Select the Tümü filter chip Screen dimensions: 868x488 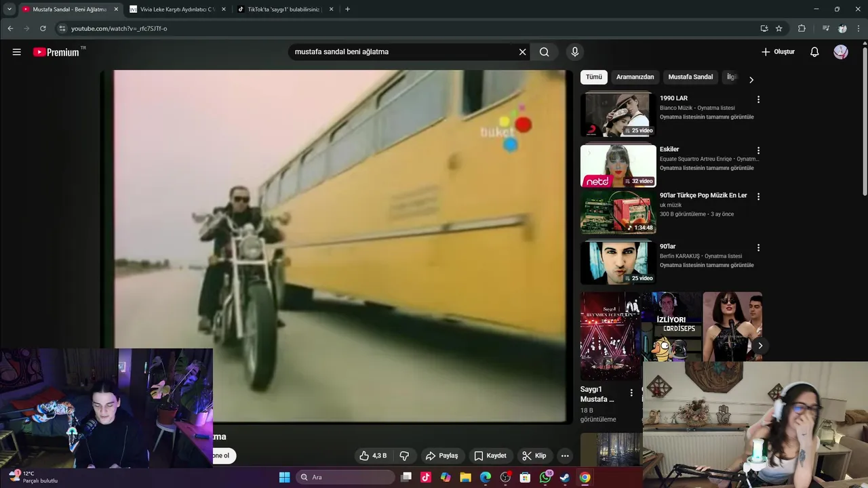click(594, 77)
